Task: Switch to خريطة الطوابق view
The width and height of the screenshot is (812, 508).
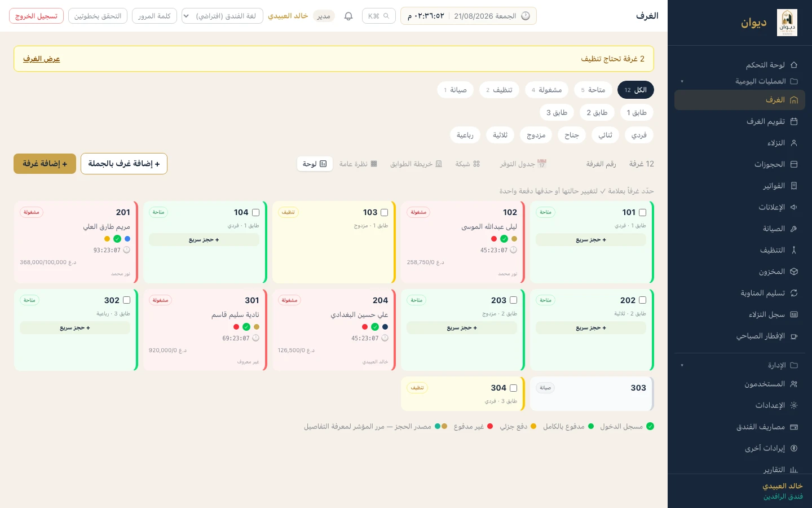Action: click(x=416, y=164)
